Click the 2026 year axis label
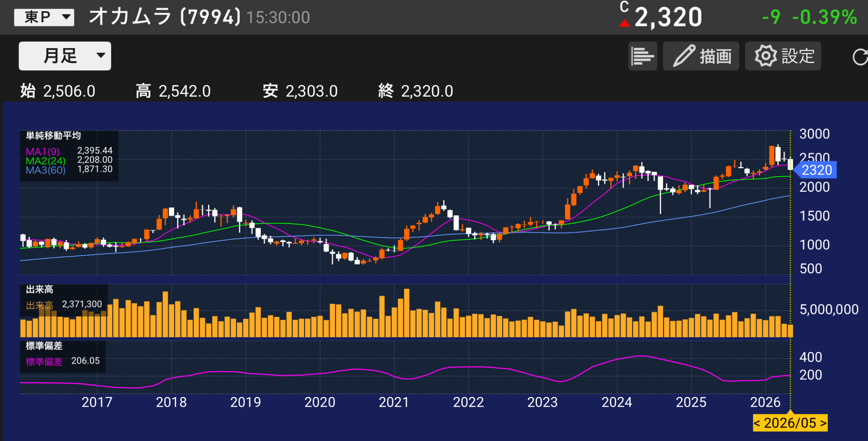 (x=765, y=402)
